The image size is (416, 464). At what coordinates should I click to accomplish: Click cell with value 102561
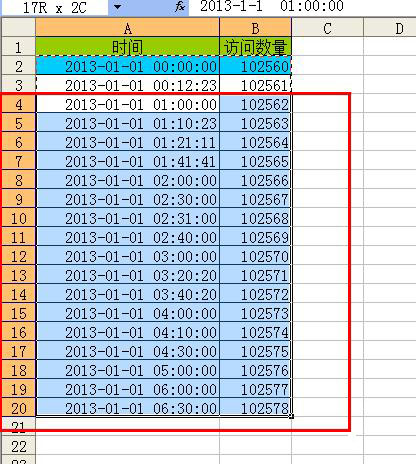pos(255,85)
